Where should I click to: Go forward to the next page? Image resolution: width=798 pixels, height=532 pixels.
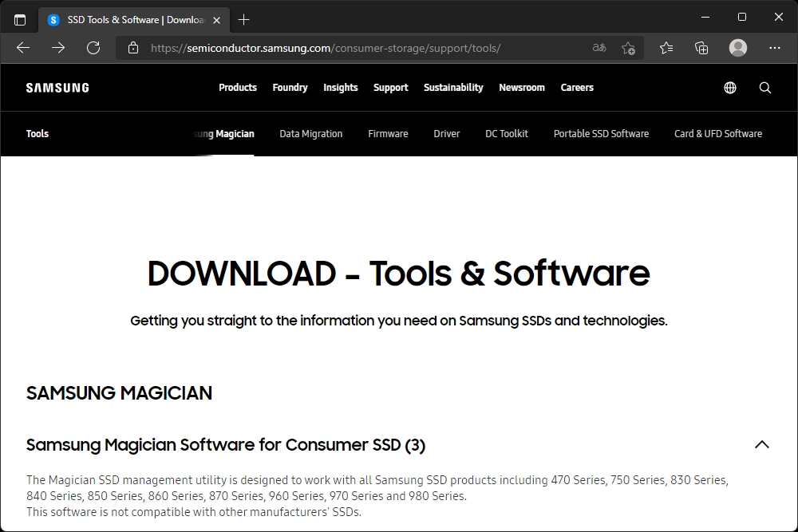pos(58,48)
